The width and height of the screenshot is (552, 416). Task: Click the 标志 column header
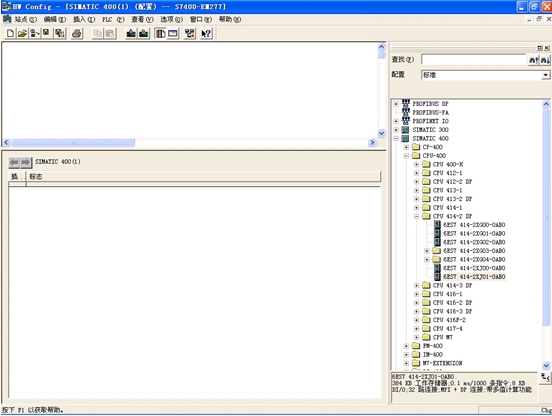pos(203,177)
